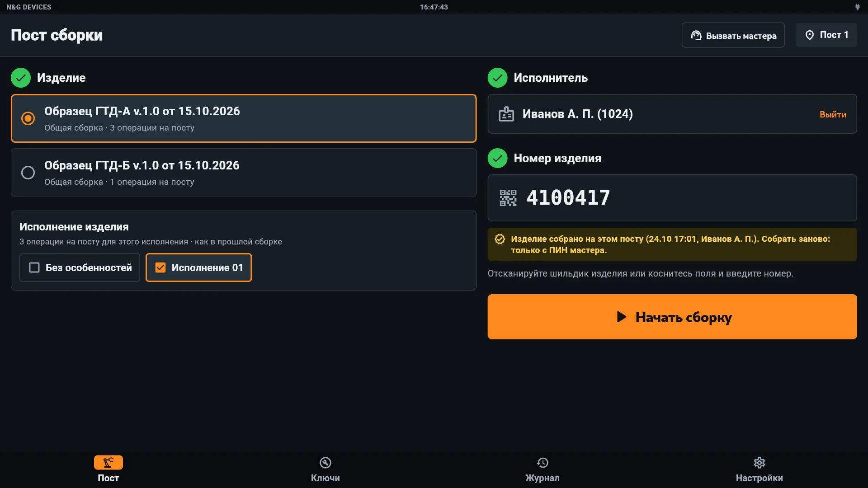
Task: Click the Пост 1 location button
Action: [826, 35]
